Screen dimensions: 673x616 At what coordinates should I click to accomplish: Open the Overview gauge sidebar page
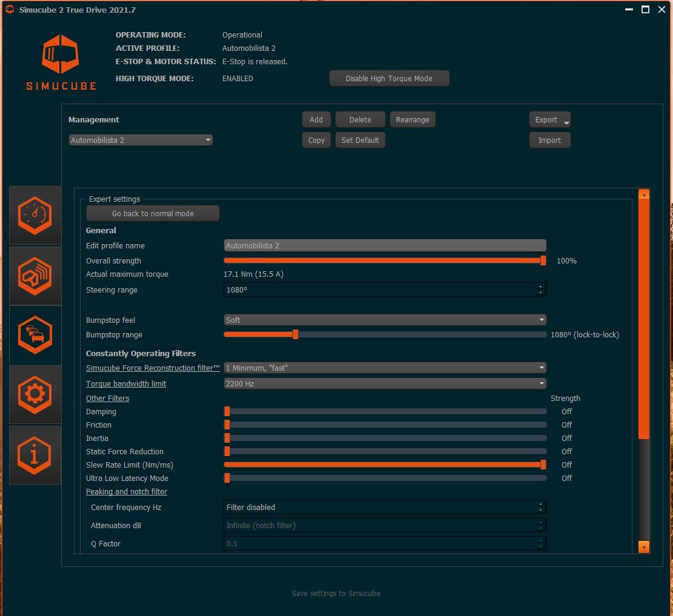(x=35, y=216)
